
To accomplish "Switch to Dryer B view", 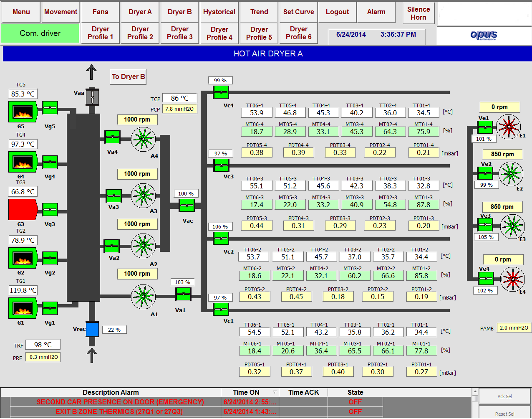I will [x=180, y=12].
